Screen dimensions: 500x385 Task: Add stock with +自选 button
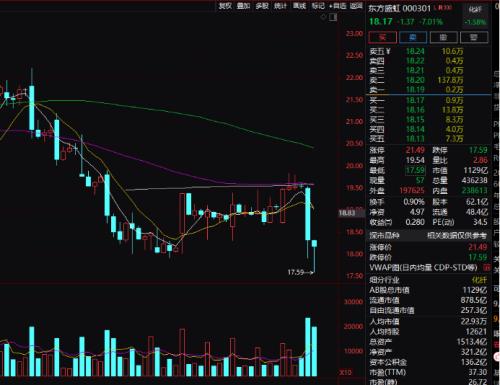pos(338,6)
